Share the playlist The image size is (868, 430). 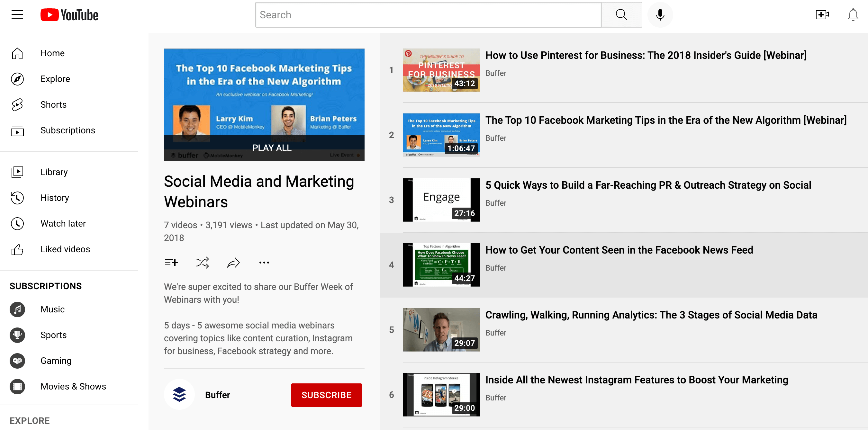coord(233,262)
